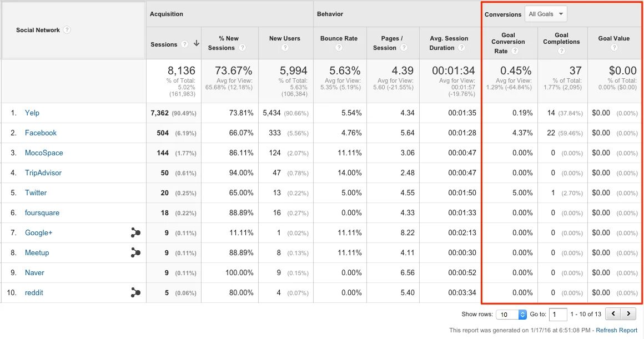Select the Acquisition group header
Screen dimensions: 644x339
pos(167,14)
